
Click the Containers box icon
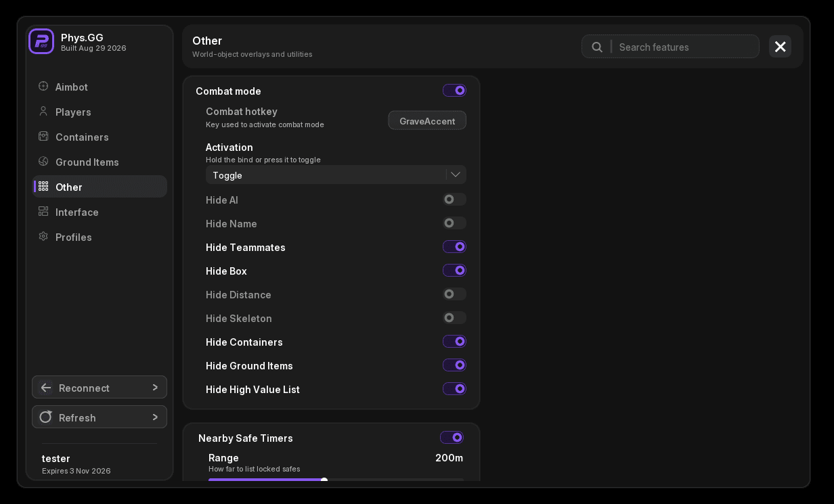point(43,137)
